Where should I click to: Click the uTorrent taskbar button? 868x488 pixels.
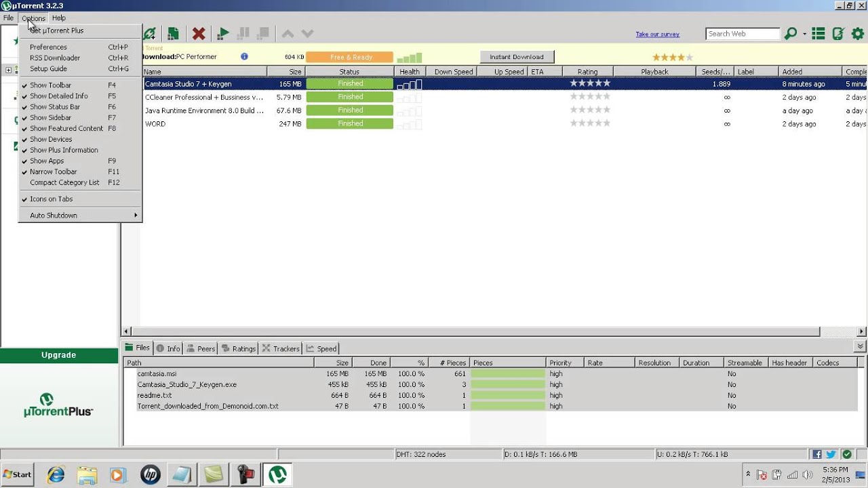coord(277,475)
